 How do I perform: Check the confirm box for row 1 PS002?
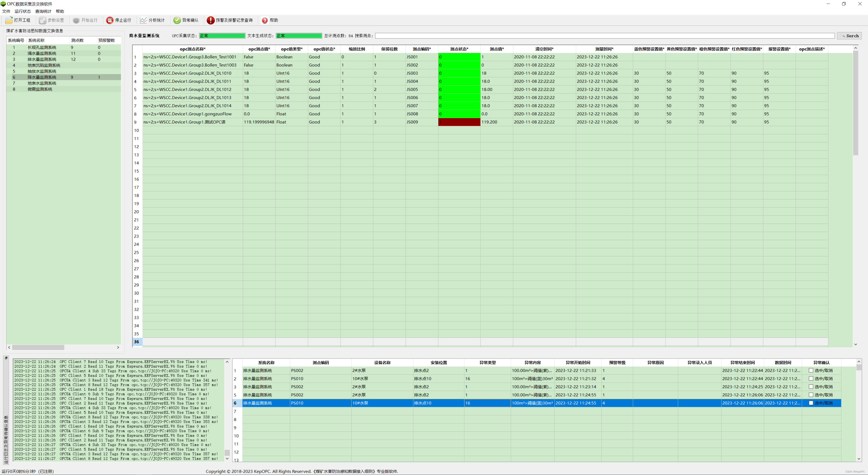coord(811,371)
